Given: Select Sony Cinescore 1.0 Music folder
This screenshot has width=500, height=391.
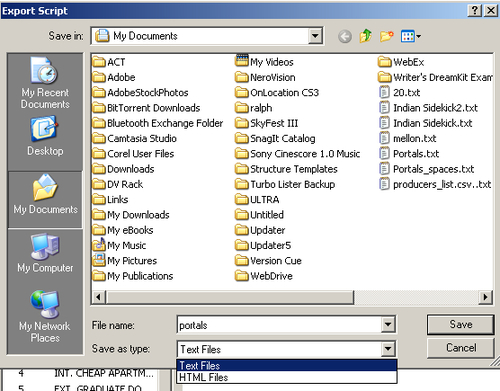Looking at the screenshot, I should (298, 154).
